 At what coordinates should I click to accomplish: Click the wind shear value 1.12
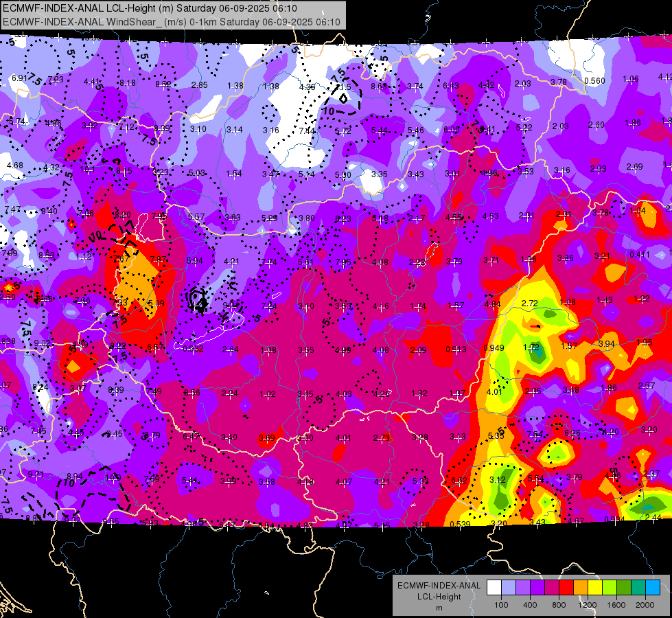pos(84,256)
